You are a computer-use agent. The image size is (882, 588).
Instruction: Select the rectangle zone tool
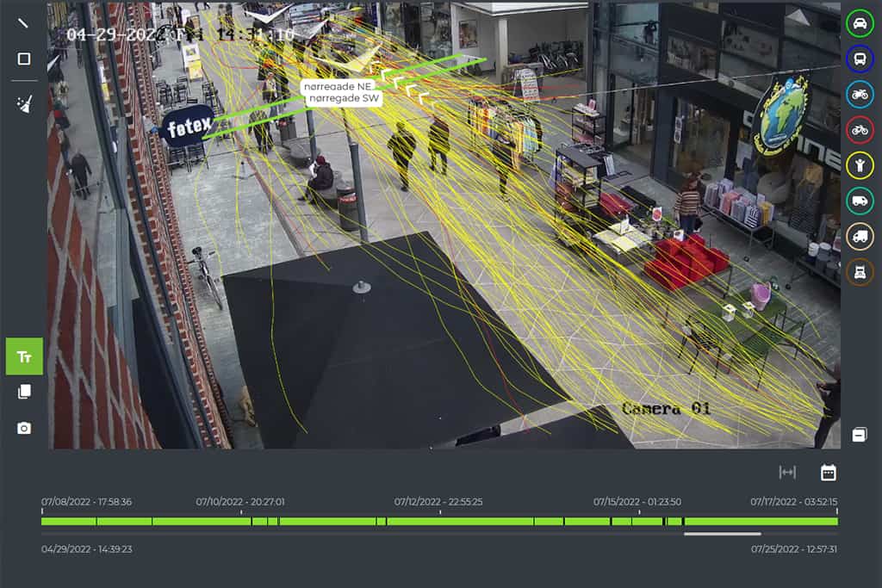point(23,59)
